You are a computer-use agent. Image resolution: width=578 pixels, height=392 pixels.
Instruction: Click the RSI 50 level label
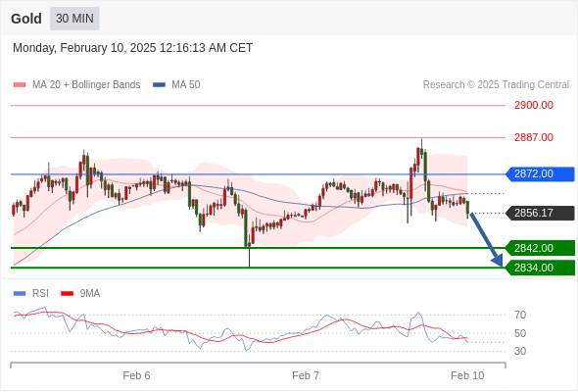click(x=520, y=333)
